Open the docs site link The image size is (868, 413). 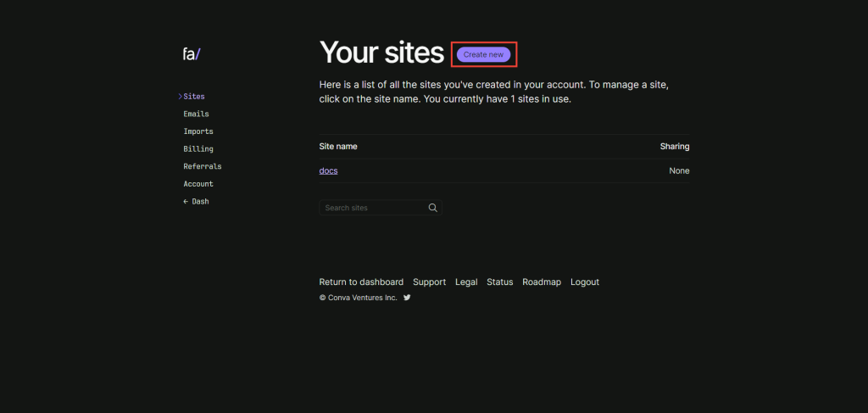coord(328,170)
